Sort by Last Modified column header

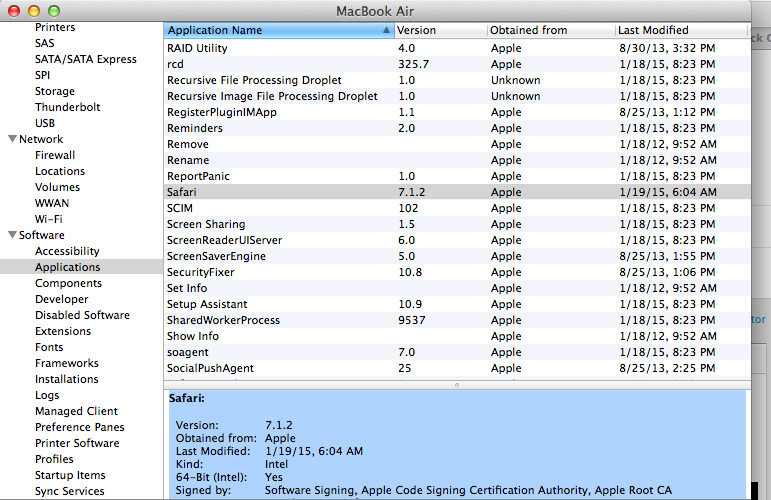tap(681, 30)
